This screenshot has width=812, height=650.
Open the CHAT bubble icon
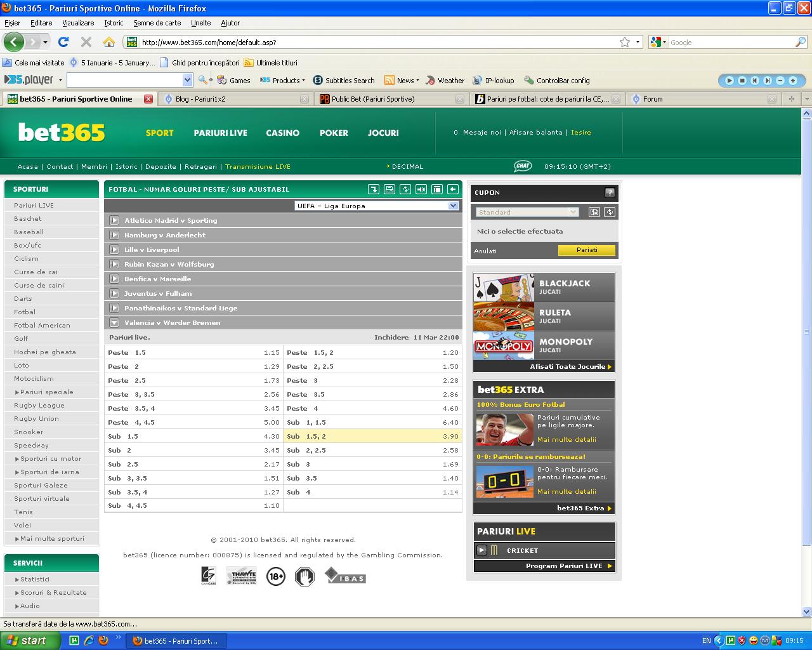(523, 166)
